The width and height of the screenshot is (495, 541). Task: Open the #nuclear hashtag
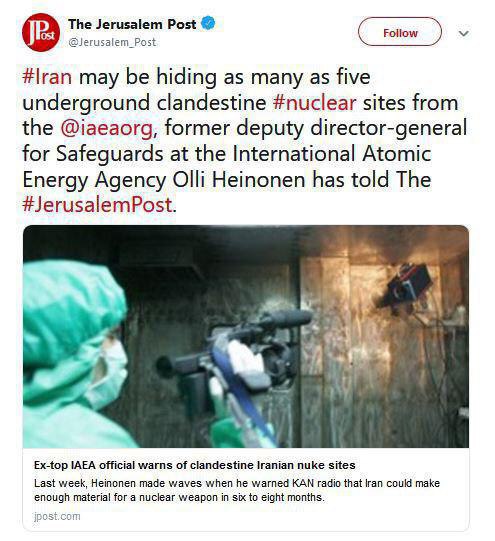click(x=314, y=102)
